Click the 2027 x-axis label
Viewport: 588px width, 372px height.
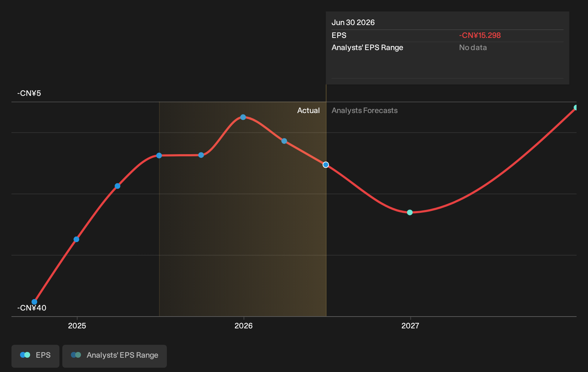(410, 326)
